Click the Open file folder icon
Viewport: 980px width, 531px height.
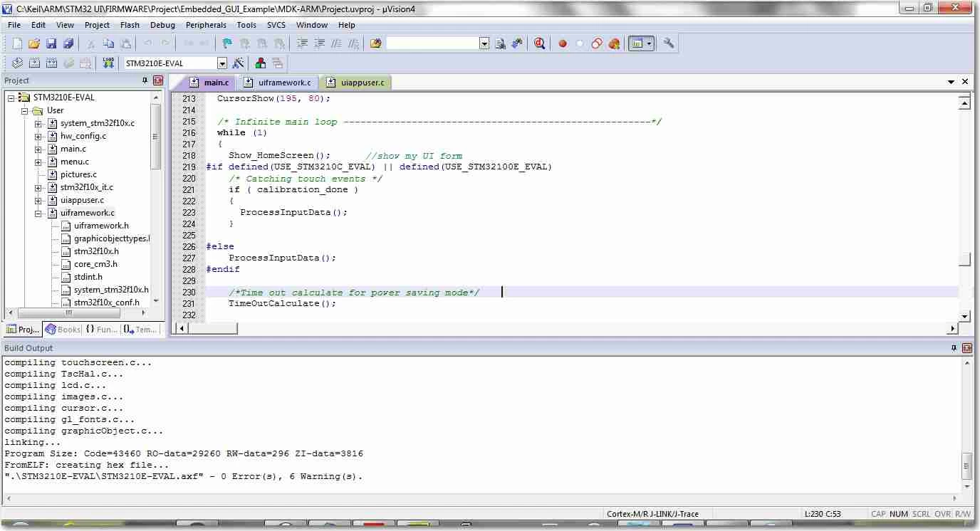(x=33, y=43)
